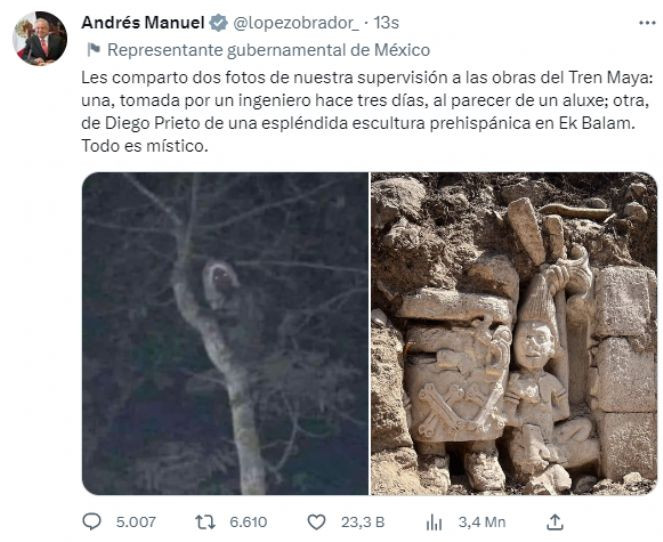Click Representante gubernamental de México label
The image size is (663, 542).
pyautogui.click(x=268, y=49)
